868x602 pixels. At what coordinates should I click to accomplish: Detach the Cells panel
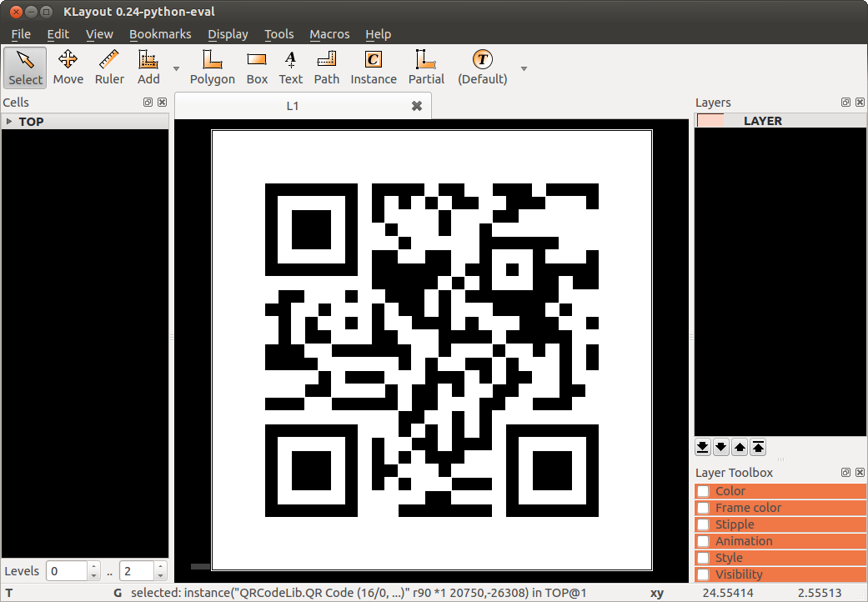tap(148, 102)
